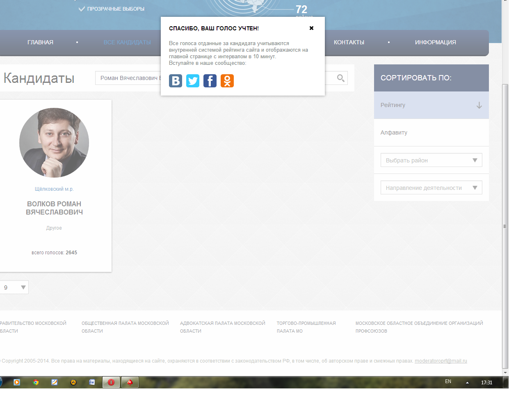Open the PokerStars taskbar button

(130, 382)
